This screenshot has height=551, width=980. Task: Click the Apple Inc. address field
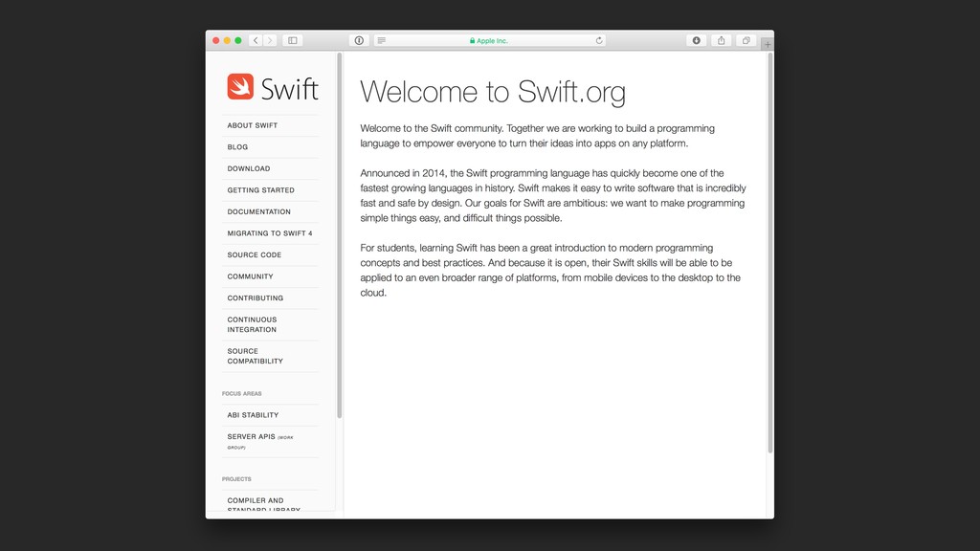click(489, 40)
